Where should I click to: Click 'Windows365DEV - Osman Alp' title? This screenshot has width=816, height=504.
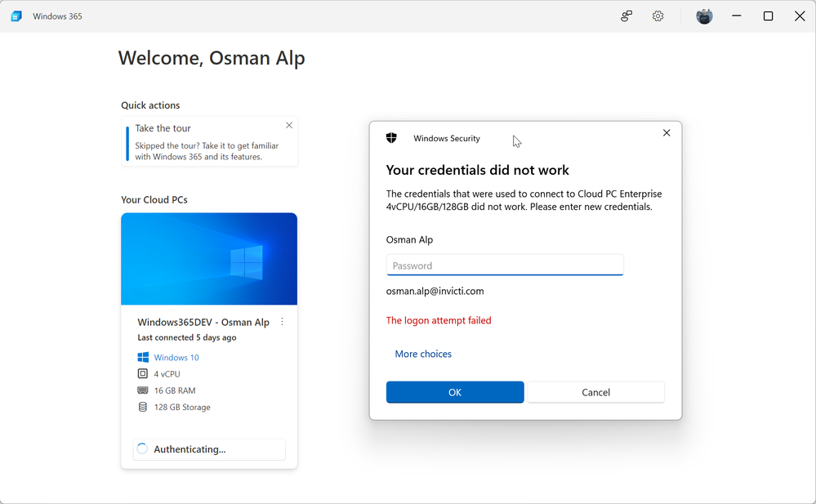tap(203, 323)
